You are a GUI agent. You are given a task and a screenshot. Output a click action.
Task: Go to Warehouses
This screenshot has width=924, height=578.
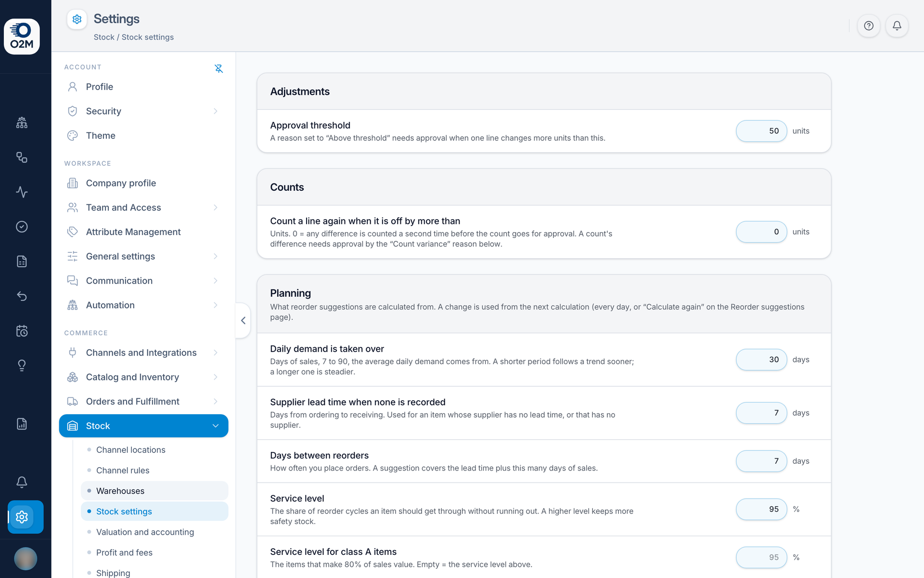coord(154,491)
